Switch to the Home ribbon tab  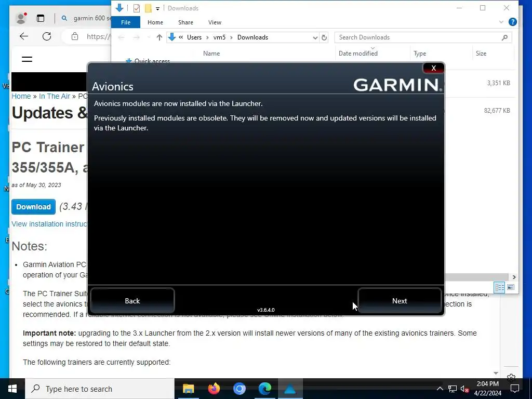pyautogui.click(x=155, y=22)
